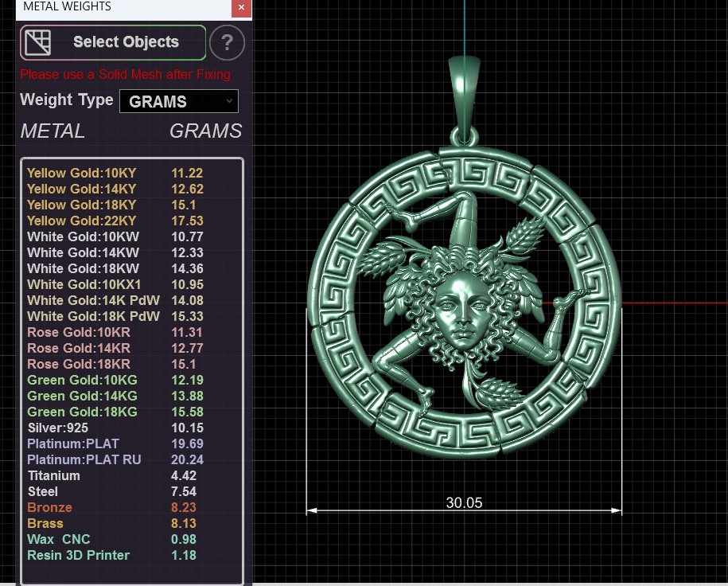Click the 30.05 dimension label

[464, 503]
